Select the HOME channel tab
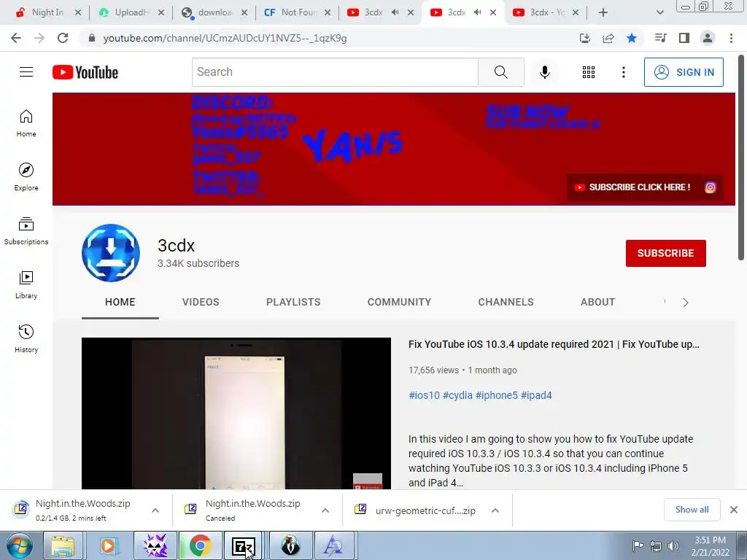The image size is (747, 560). [x=120, y=302]
